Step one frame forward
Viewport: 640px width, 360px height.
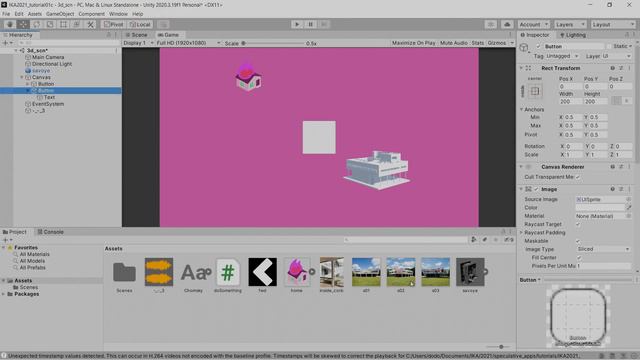[324, 24]
